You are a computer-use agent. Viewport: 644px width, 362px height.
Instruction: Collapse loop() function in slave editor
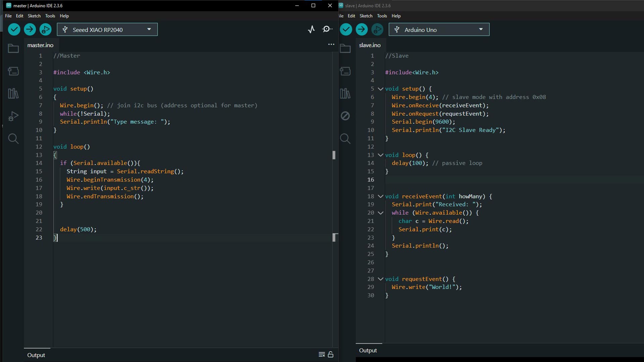click(380, 155)
